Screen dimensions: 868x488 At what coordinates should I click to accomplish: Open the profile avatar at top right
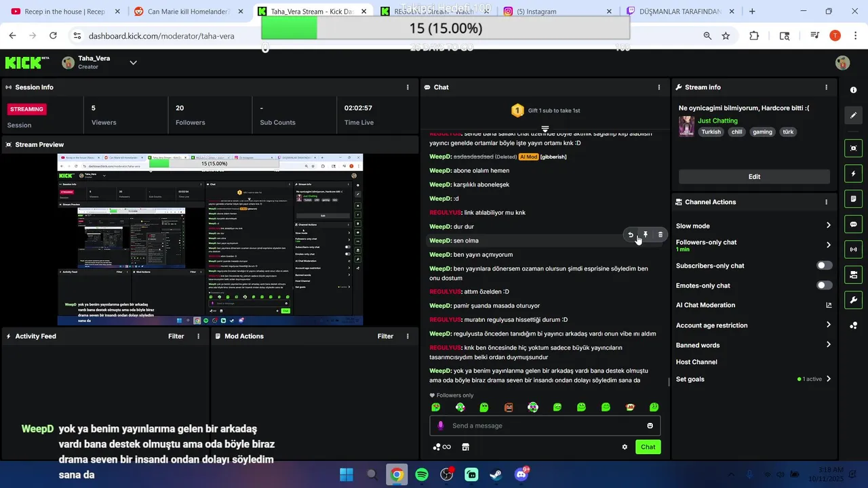842,63
